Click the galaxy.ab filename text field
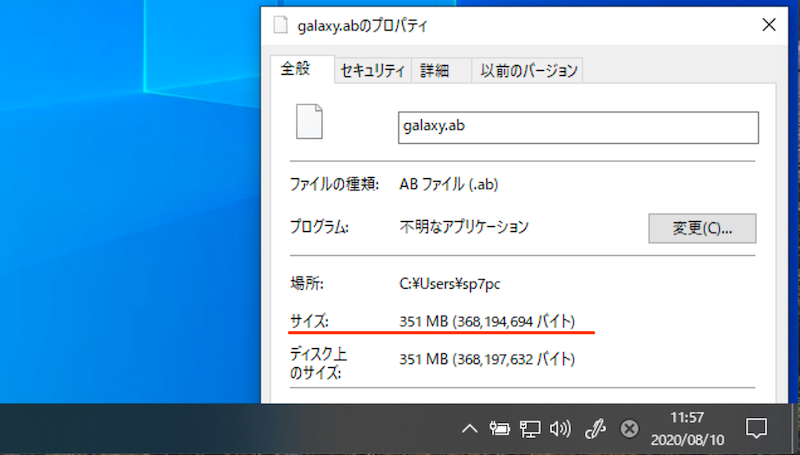This screenshot has height=455, width=800. coord(578,127)
